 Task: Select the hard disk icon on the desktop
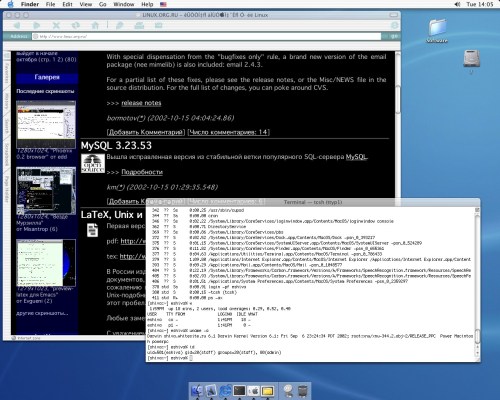point(471,59)
